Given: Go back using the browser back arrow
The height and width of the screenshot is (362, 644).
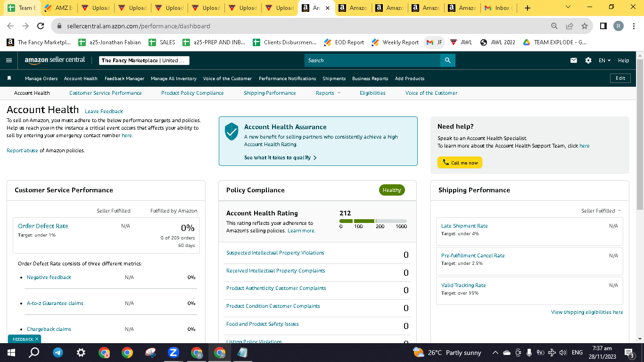Looking at the screenshot, I should point(10,26).
